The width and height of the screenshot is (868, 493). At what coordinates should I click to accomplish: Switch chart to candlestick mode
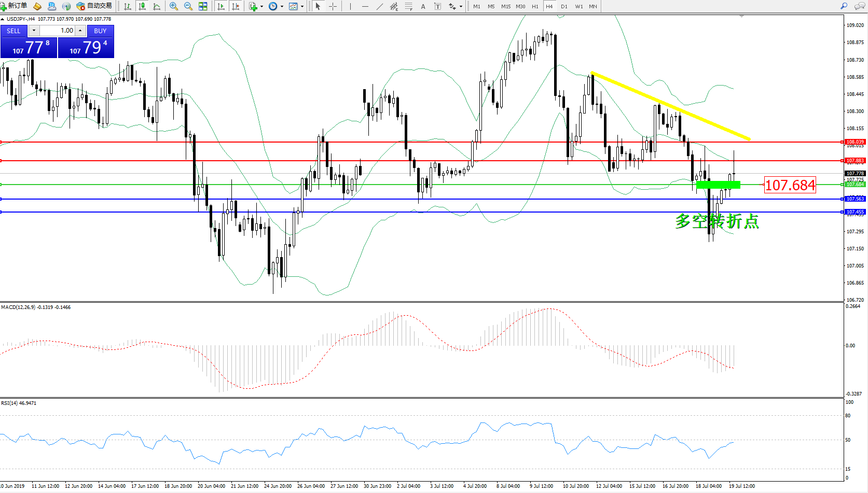[142, 6]
